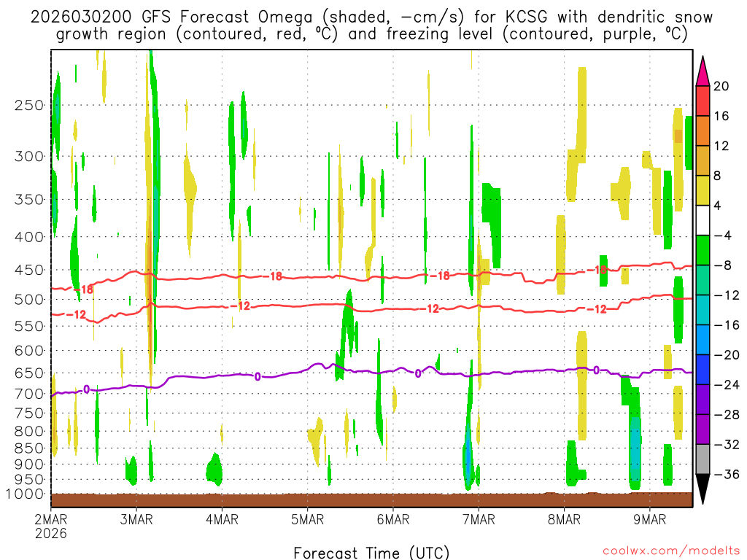Image resolution: width=747 pixels, height=560 pixels.
Task: Click the cyan swatch between -12 and -16
Action: tap(703, 310)
